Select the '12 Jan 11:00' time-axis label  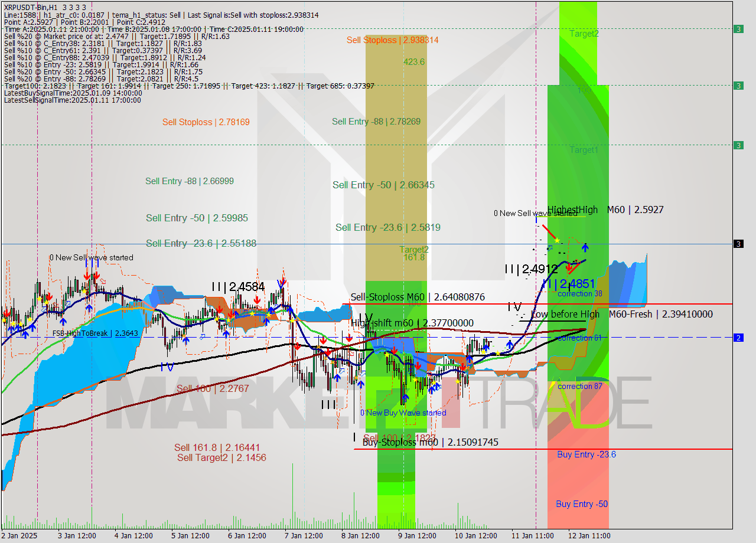tap(589, 535)
